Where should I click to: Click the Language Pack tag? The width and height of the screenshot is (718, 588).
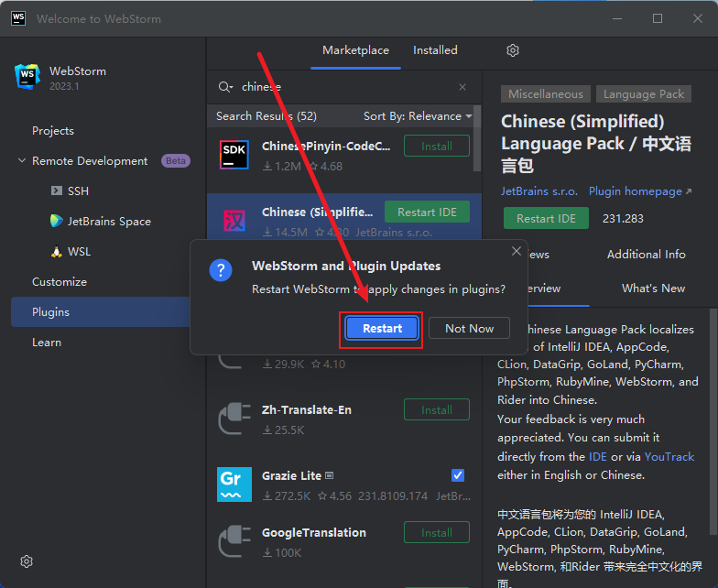pos(643,93)
